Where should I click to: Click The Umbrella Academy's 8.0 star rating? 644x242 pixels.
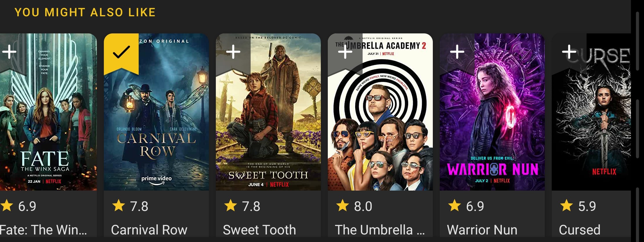pyautogui.click(x=354, y=206)
